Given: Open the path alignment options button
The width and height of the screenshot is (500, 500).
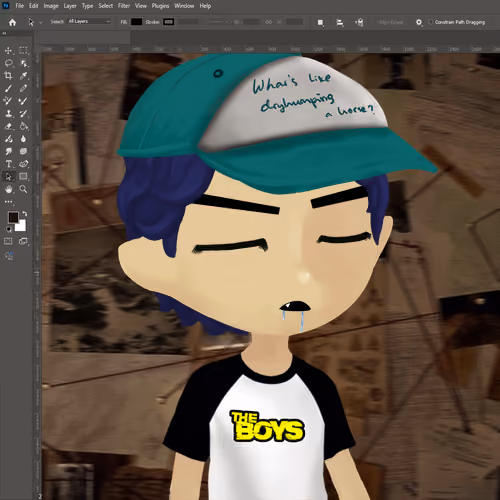Looking at the screenshot, I should point(340,22).
